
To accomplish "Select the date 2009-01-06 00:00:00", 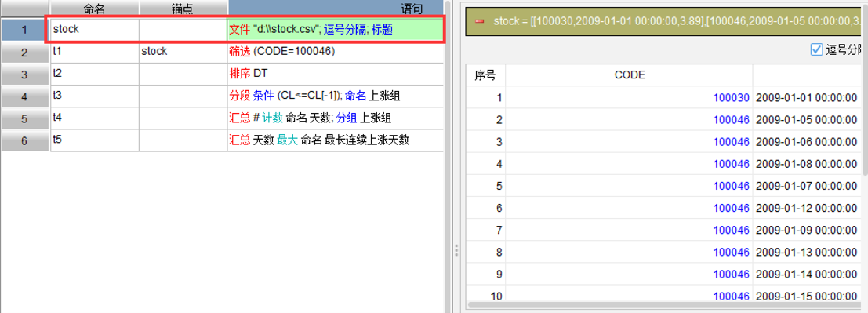I will click(806, 142).
